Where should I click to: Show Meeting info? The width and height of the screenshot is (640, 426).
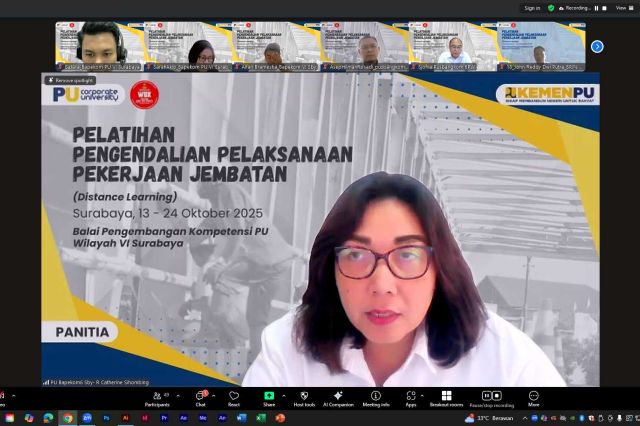(x=376, y=397)
